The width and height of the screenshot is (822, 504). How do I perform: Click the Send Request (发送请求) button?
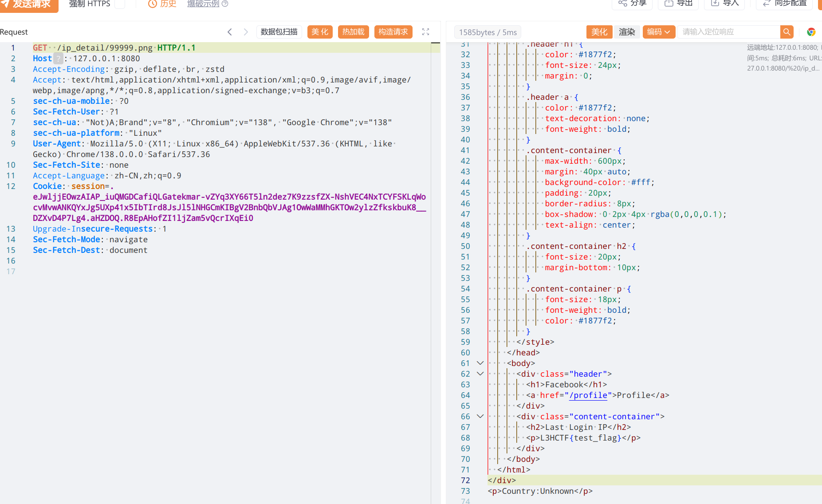(x=29, y=4)
